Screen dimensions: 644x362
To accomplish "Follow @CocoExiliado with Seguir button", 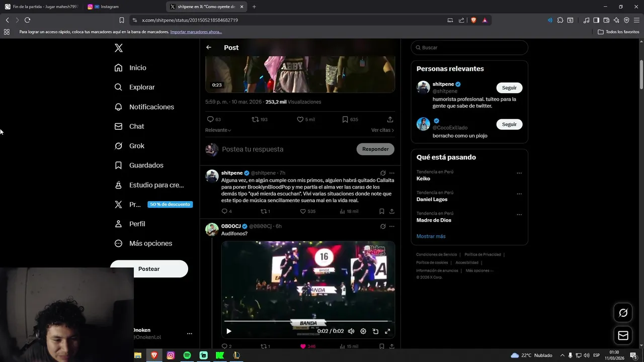I will [509, 124].
